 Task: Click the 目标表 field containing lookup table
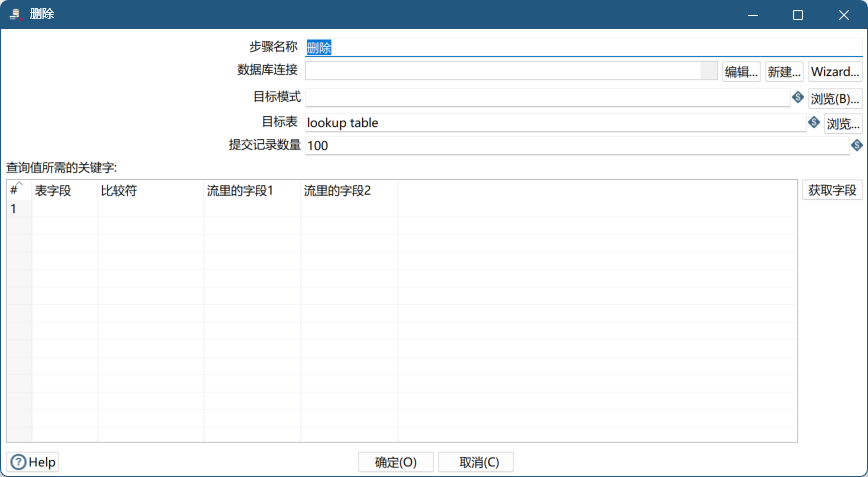click(x=555, y=123)
